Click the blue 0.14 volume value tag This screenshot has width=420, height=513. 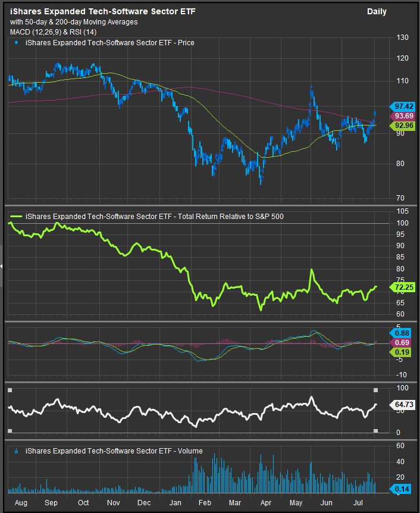[400, 489]
